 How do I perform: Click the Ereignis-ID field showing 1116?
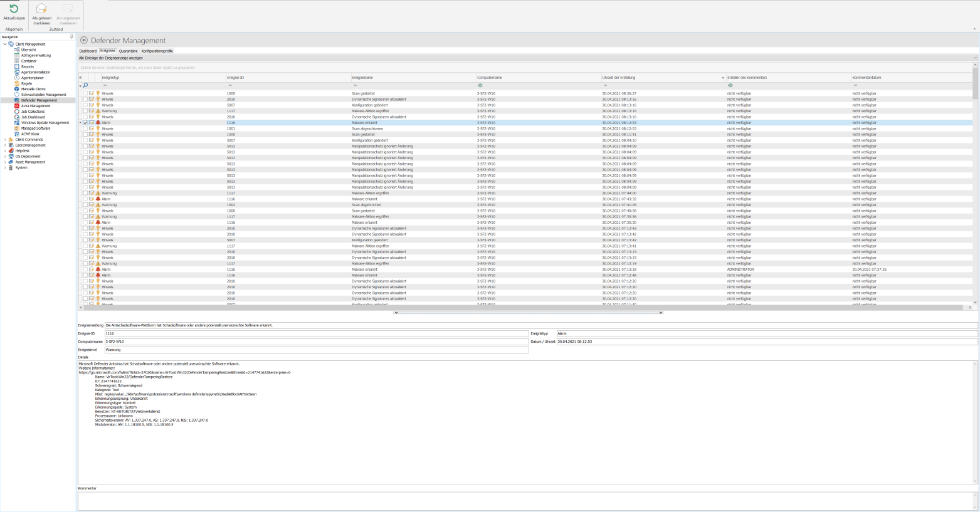(x=317, y=333)
